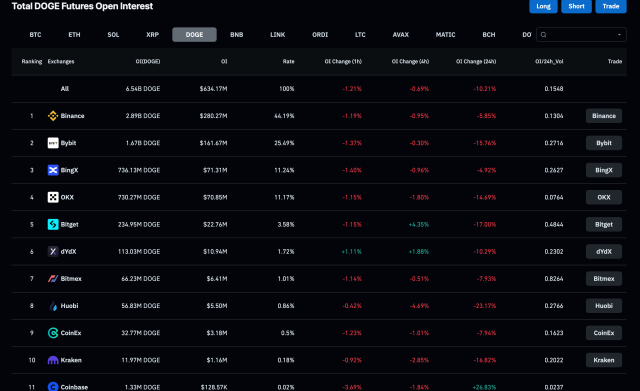Click the BingX logo icon
Image resolution: width=640 pixels, height=391 pixels.
[x=53, y=170]
